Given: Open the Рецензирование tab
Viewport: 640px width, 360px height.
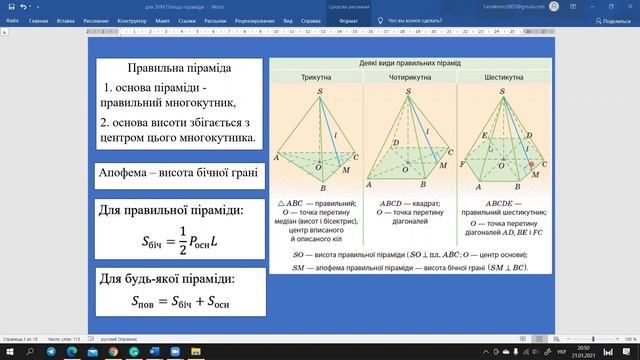Looking at the screenshot, I should point(254,20).
